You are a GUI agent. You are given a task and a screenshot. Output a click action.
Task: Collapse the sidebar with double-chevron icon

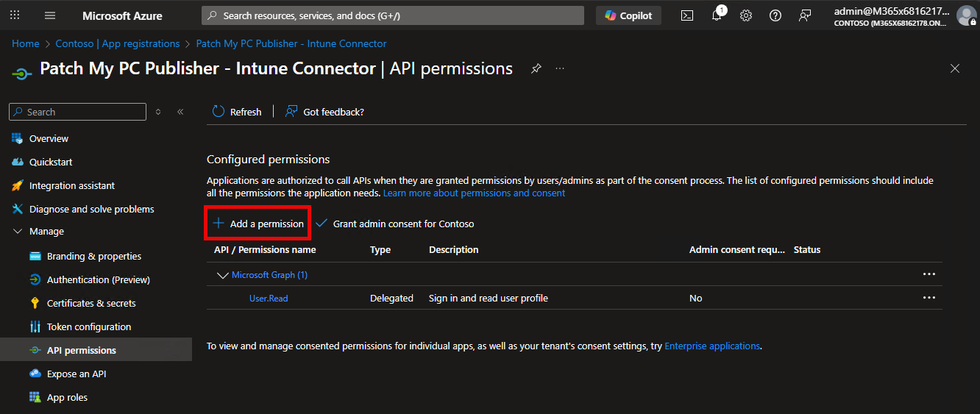pos(180,112)
